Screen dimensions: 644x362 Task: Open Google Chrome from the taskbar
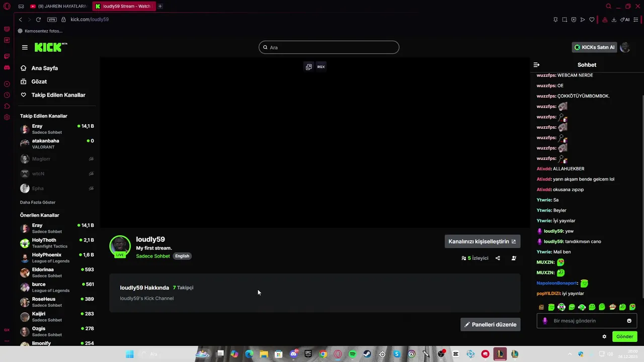(x=323, y=354)
